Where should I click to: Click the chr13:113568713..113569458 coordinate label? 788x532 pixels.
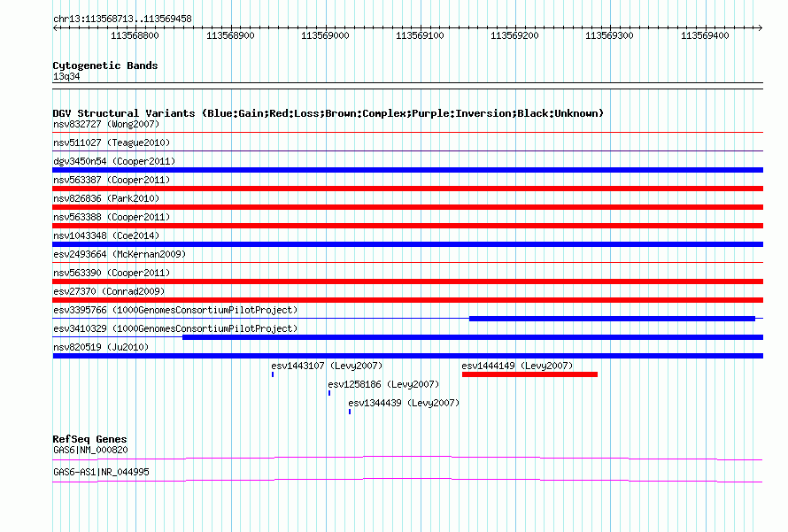(x=122, y=19)
